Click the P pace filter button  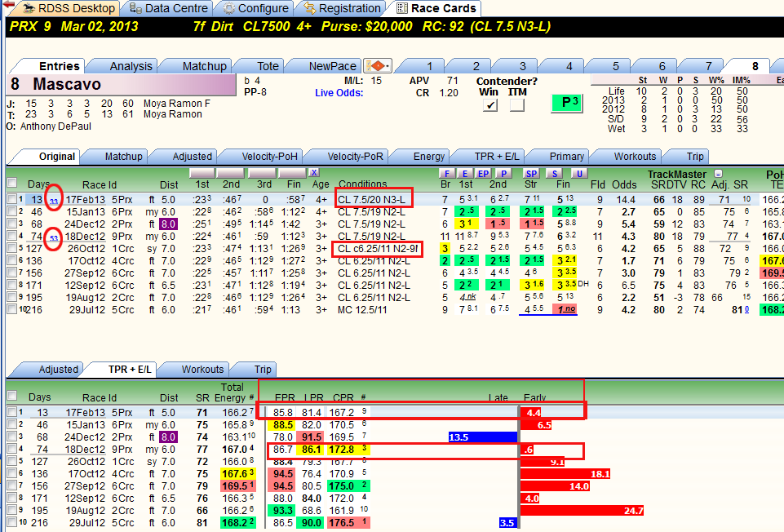(503, 174)
